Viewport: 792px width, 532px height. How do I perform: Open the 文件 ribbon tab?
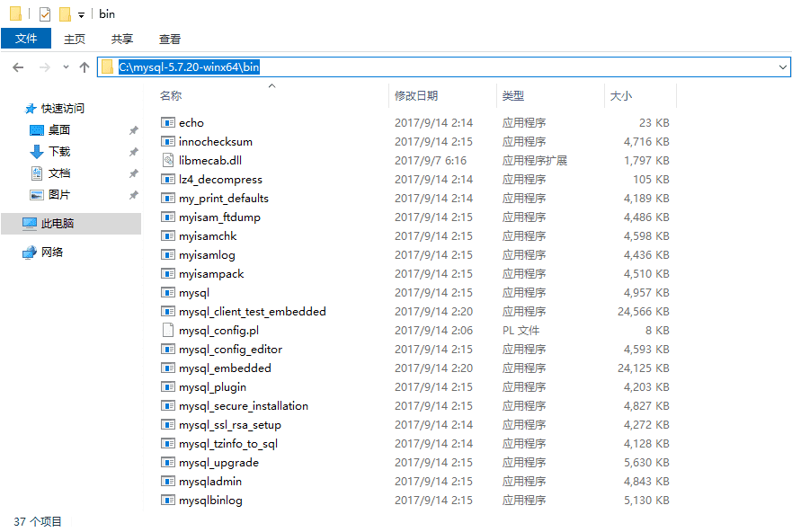click(x=26, y=39)
